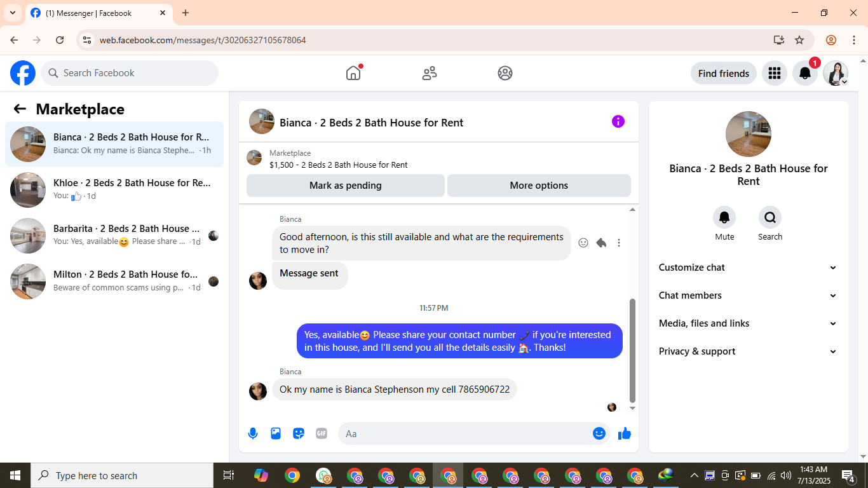Click the chat scrollbar thumb
This screenshot has width=868, height=488.
coord(632,350)
